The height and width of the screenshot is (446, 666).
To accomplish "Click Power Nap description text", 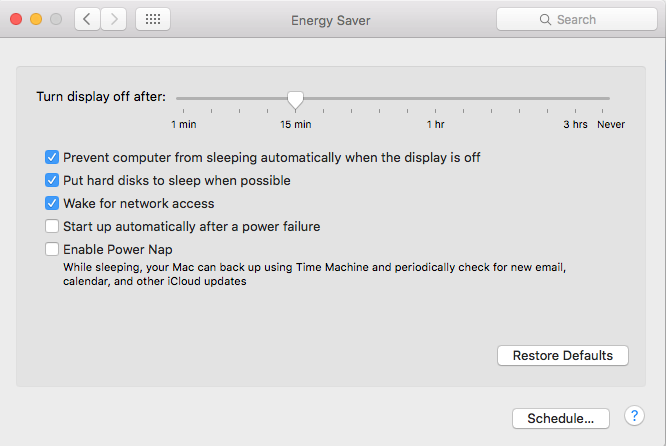I will [314, 274].
